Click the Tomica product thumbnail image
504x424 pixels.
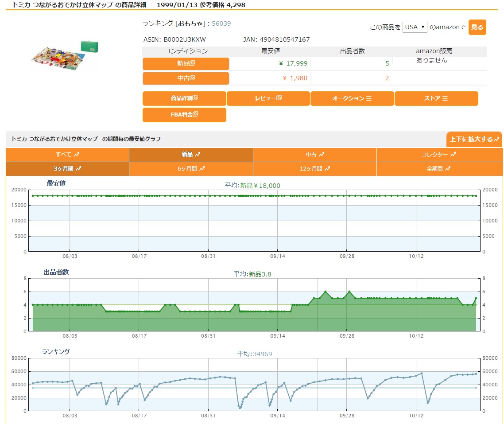click(64, 55)
